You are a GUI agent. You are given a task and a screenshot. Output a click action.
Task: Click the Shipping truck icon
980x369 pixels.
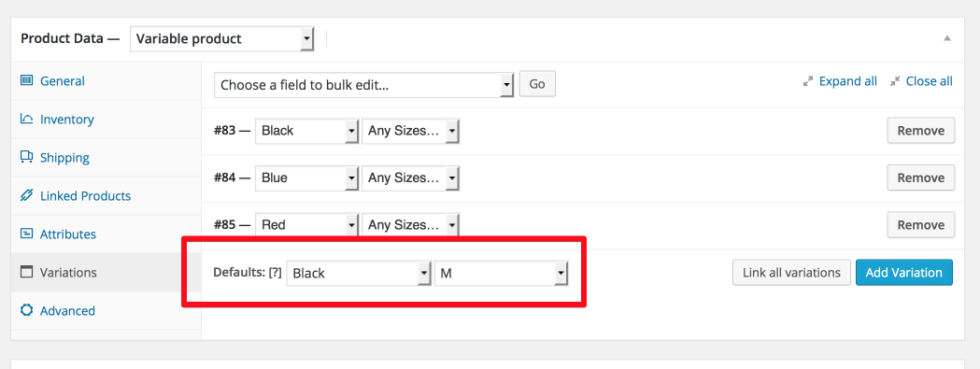[x=26, y=157]
